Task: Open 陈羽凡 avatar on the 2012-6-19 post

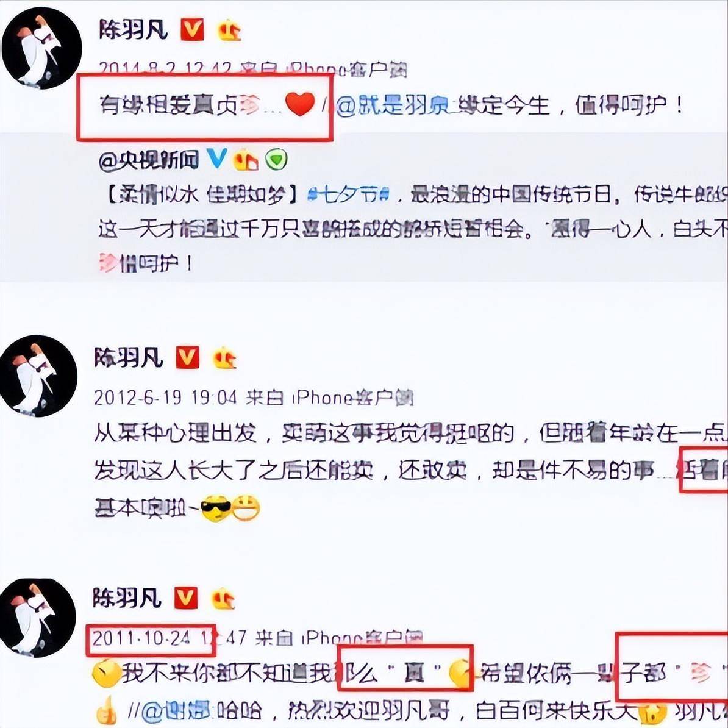Action: coord(38,376)
